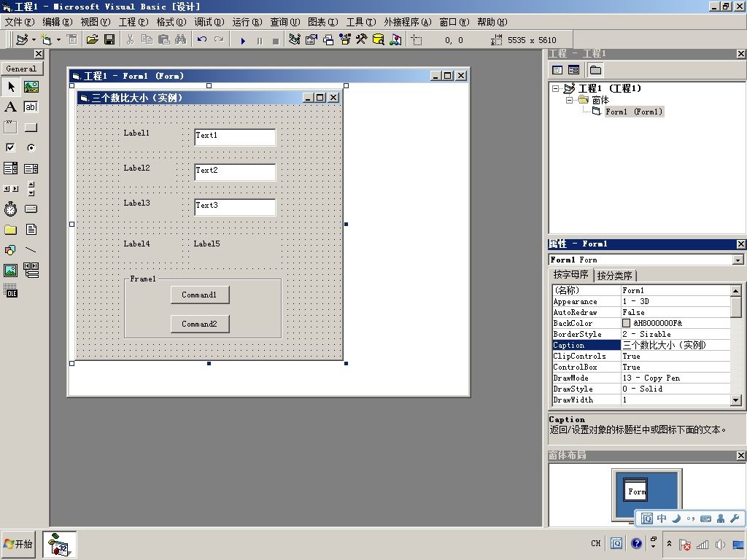Save the project with the disk icon
The width and height of the screenshot is (747, 560).
[x=109, y=39]
